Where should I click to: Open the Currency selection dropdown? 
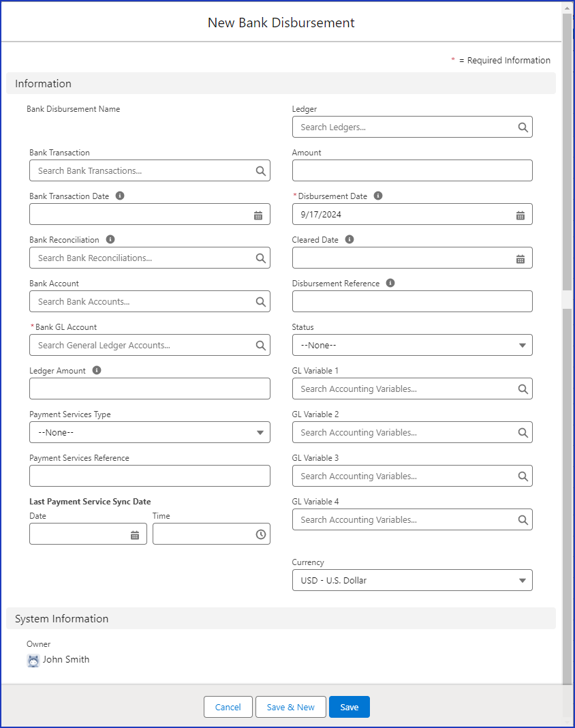(x=523, y=580)
